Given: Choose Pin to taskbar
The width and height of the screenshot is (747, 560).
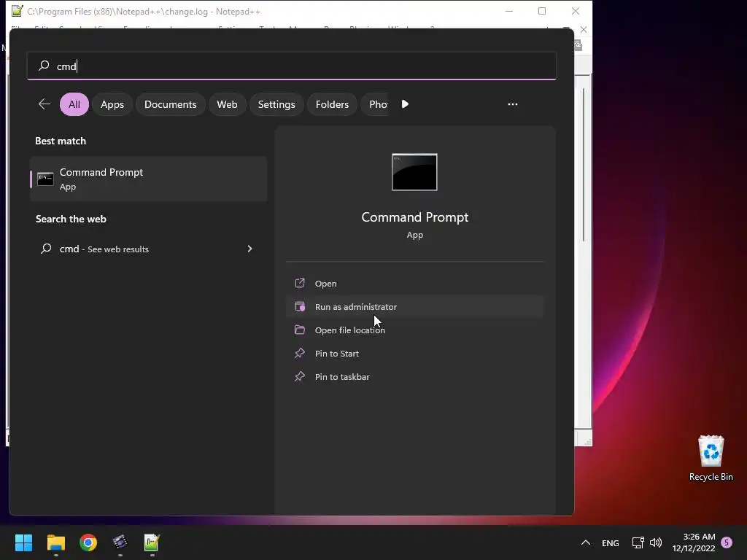Looking at the screenshot, I should click(x=415, y=377).
